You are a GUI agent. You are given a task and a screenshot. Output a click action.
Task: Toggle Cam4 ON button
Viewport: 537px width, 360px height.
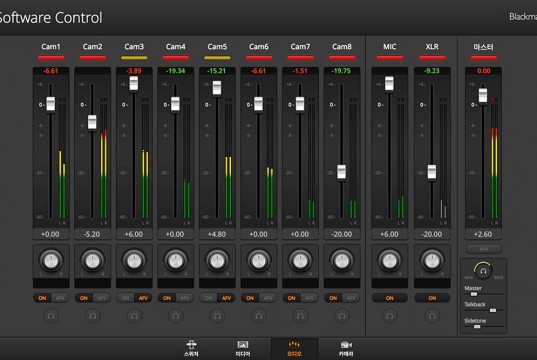tap(167, 298)
